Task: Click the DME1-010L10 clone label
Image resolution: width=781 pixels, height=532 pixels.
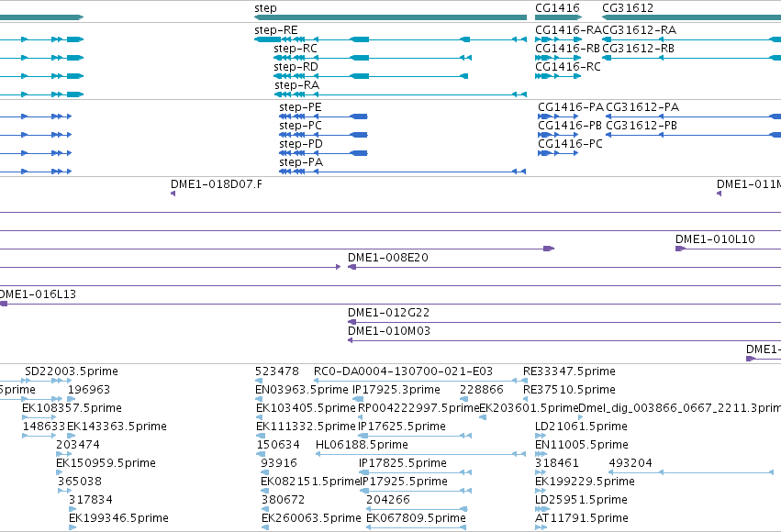Action: click(715, 238)
